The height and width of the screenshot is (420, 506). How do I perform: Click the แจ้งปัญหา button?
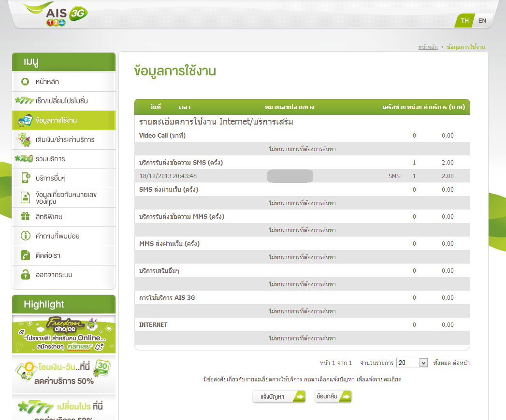coord(279,396)
